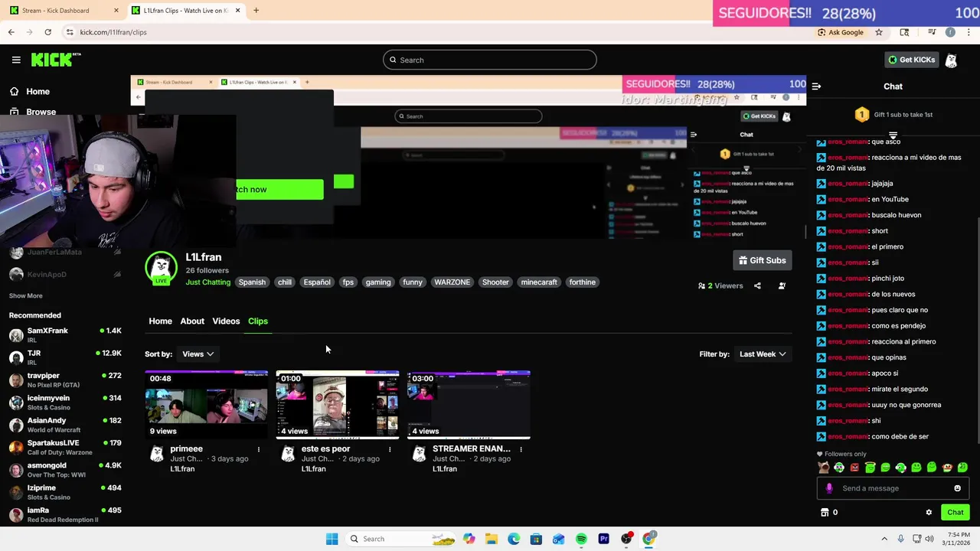980x551 pixels.
Task: Bookmark this page with star icon
Action: coord(879,32)
